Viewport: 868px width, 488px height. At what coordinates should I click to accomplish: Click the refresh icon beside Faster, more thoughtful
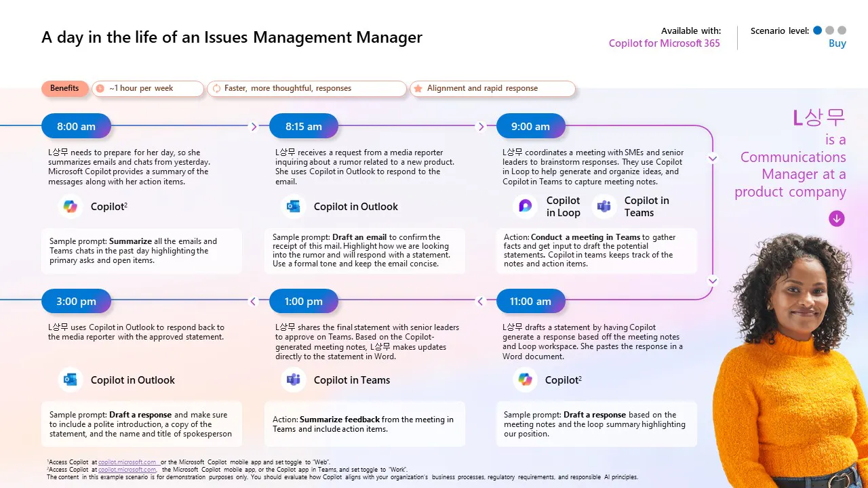(x=216, y=89)
